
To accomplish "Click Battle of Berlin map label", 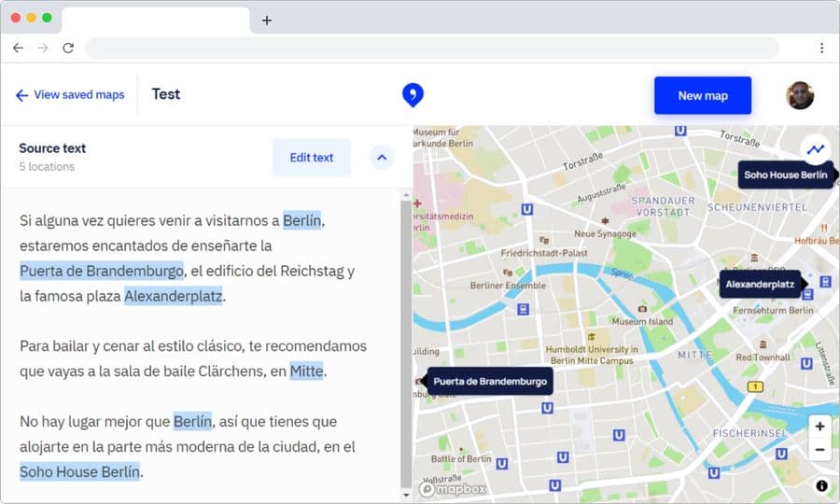I will [x=461, y=459].
